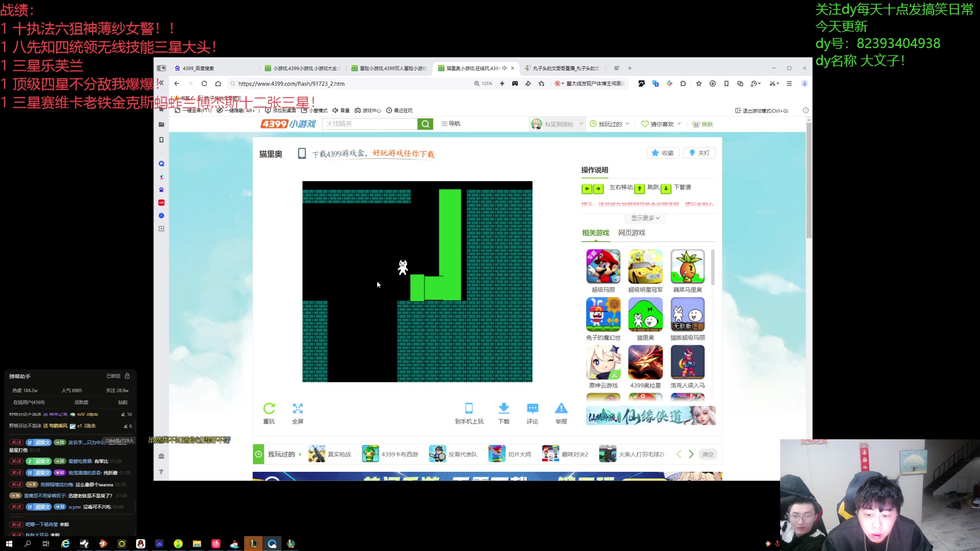The width and height of the screenshot is (980, 551).
Task: Click the back arrow in browser
Action: pos(176,83)
